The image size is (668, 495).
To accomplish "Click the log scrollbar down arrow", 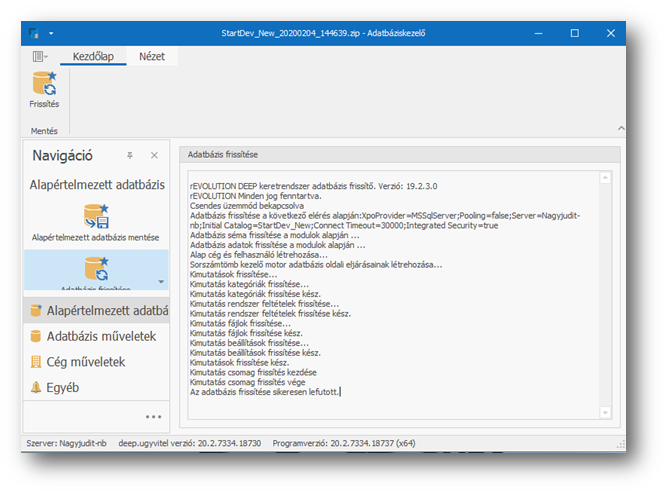I will coord(605,413).
